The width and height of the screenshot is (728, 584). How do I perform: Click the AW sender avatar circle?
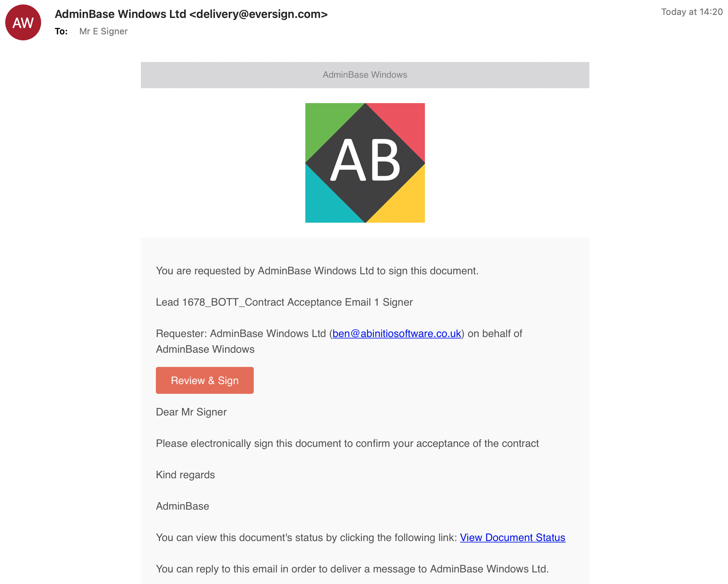(23, 23)
